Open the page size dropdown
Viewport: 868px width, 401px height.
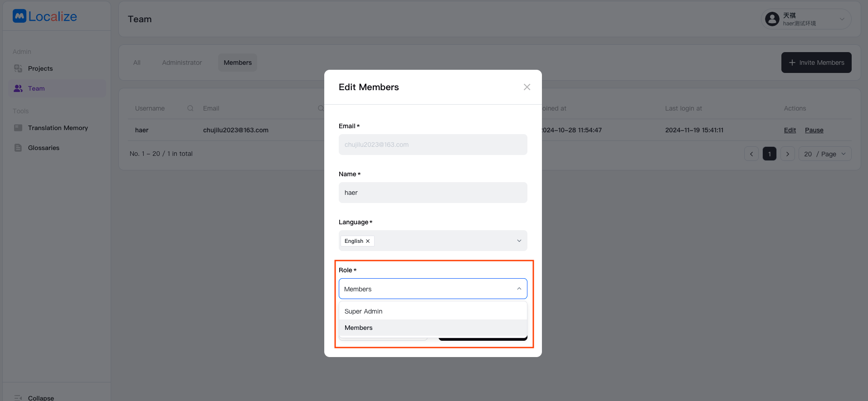click(824, 154)
